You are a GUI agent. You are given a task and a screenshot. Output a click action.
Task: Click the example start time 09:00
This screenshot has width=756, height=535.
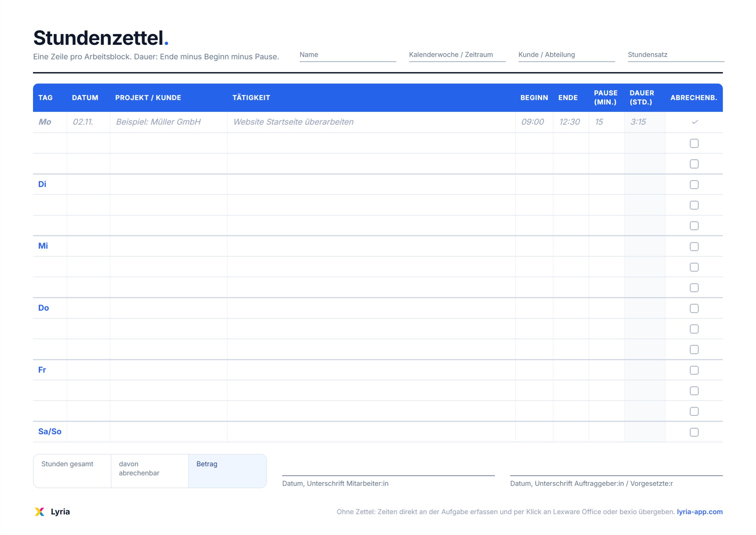tap(533, 122)
